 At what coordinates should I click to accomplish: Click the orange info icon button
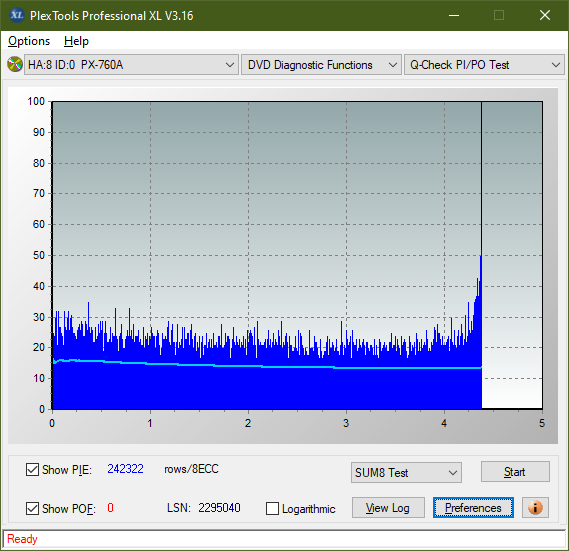coord(535,507)
